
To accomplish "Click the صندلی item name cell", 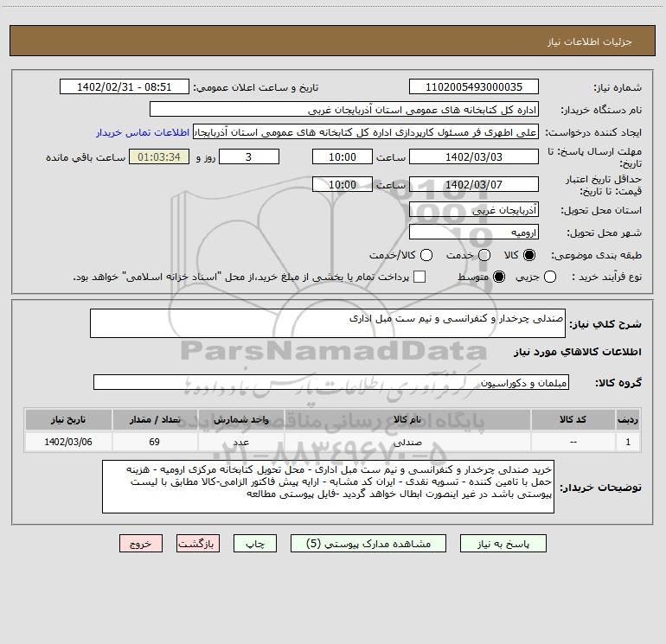I will coord(407,442).
